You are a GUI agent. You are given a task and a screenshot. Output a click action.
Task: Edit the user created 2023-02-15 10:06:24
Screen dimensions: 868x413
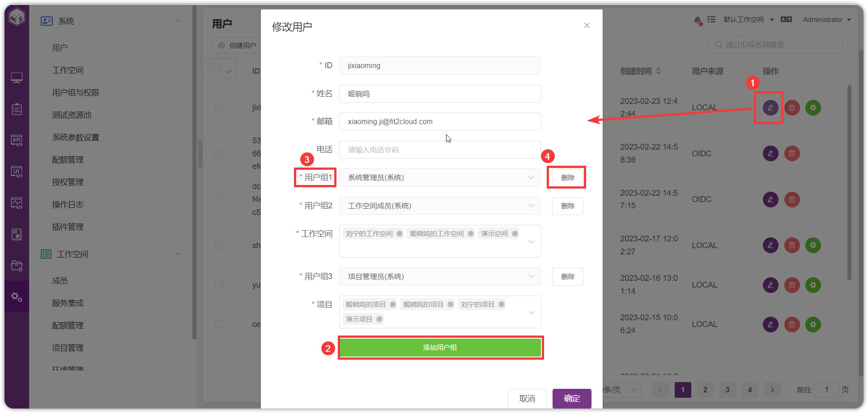[770, 324]
